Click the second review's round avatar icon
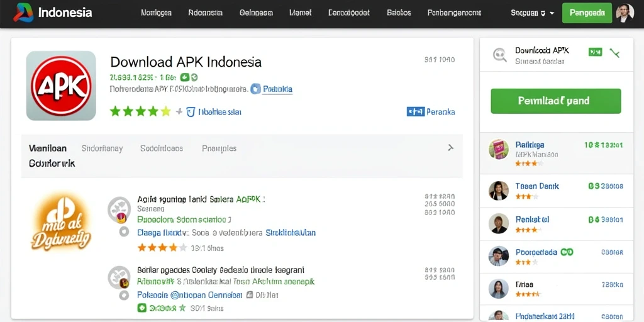 (x=119, y=277)
